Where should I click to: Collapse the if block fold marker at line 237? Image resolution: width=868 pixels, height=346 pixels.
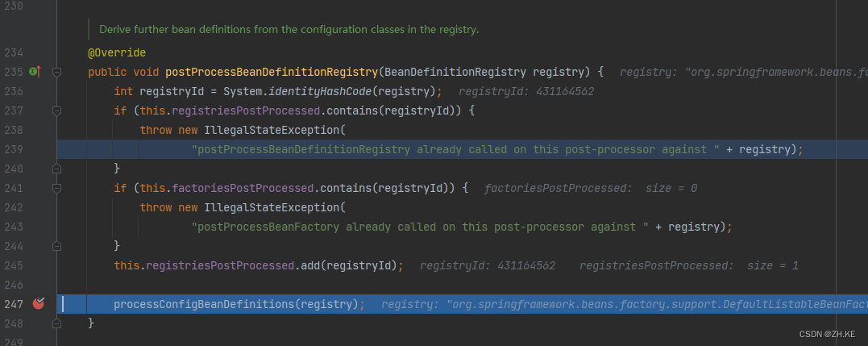(56, 110)
